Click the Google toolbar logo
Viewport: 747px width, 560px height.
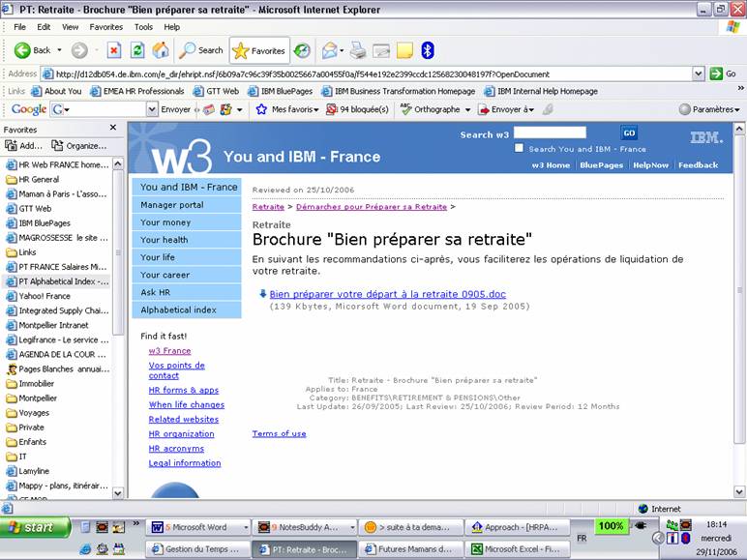pos(29,109)
